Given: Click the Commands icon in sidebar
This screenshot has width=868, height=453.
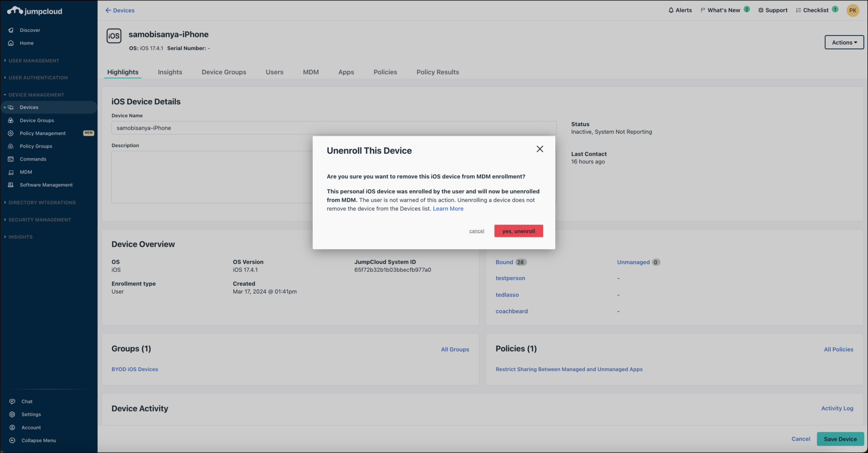Looking at the screenshot, I should (x=11, y=159).
